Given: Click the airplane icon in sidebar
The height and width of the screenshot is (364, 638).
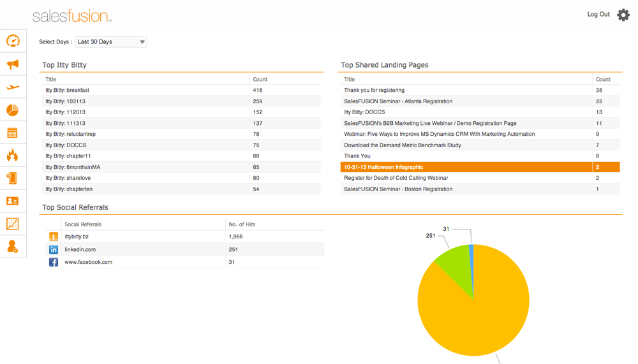Looking at the screenshot, I should pyautogui.click(x=13, y=87).
